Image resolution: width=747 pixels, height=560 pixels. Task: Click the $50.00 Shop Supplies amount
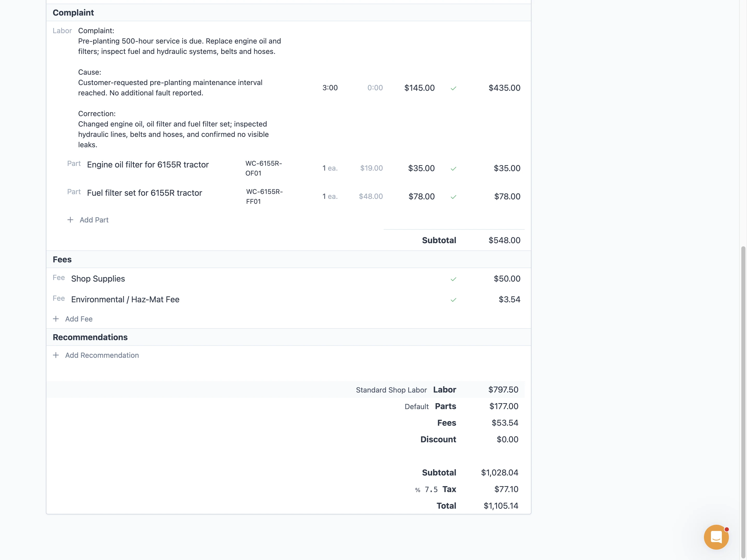pos(507,278)
